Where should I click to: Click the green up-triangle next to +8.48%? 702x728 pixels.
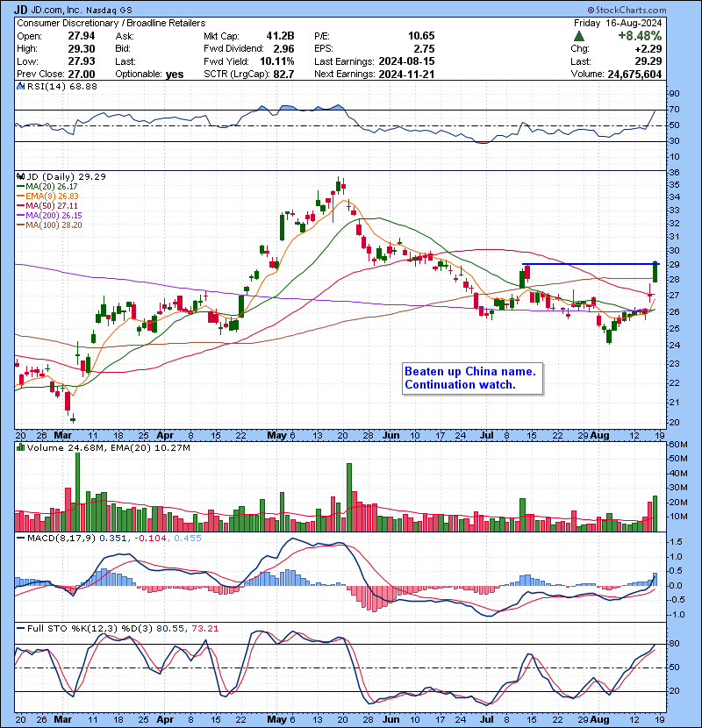click(x=578, y=36)
